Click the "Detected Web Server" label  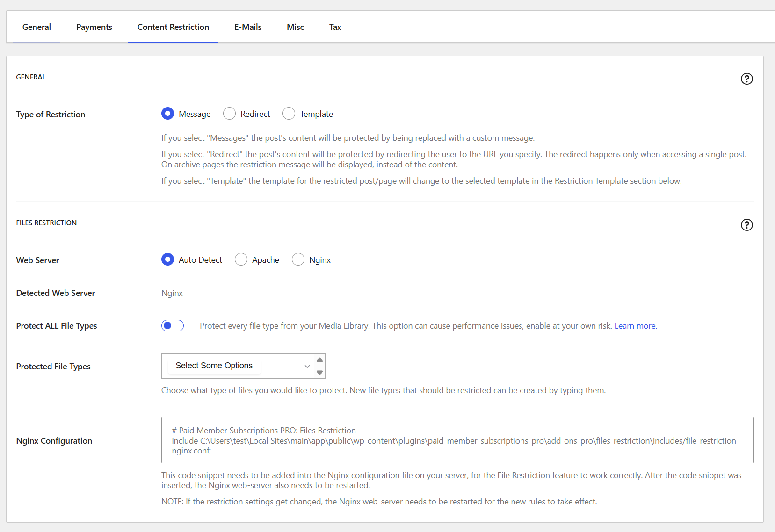pos(55,293)
